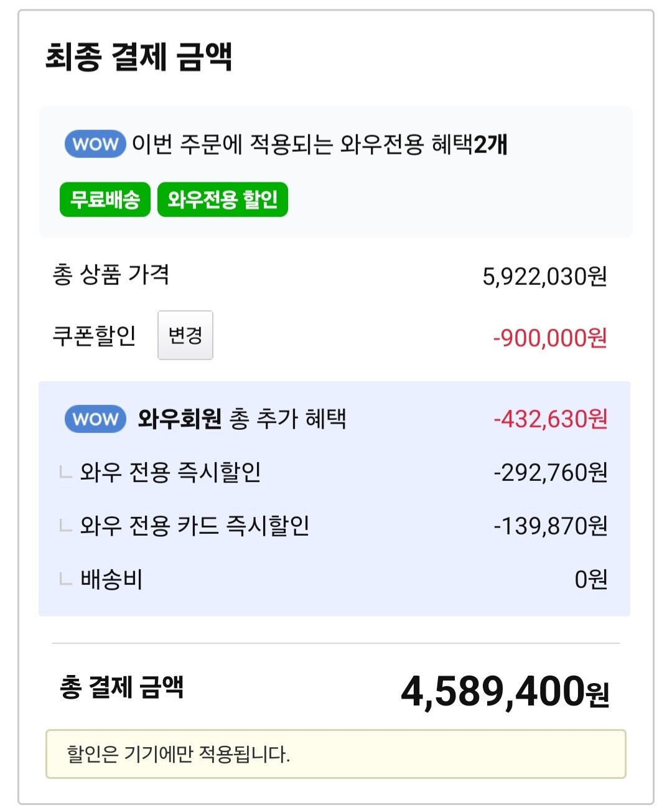Select the 와우 전용 카드 즉시할인 row label

195,526
